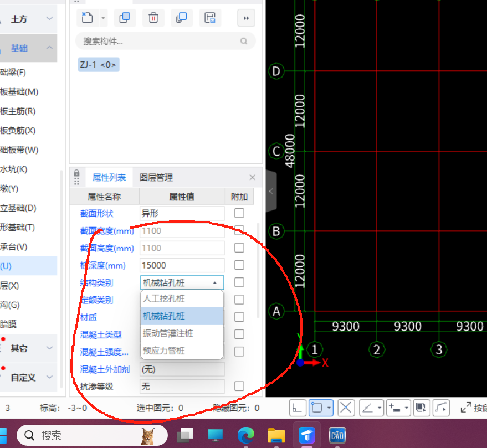Click the polyline path tool icon
The image size is (487, 448).
pos(442,408)
